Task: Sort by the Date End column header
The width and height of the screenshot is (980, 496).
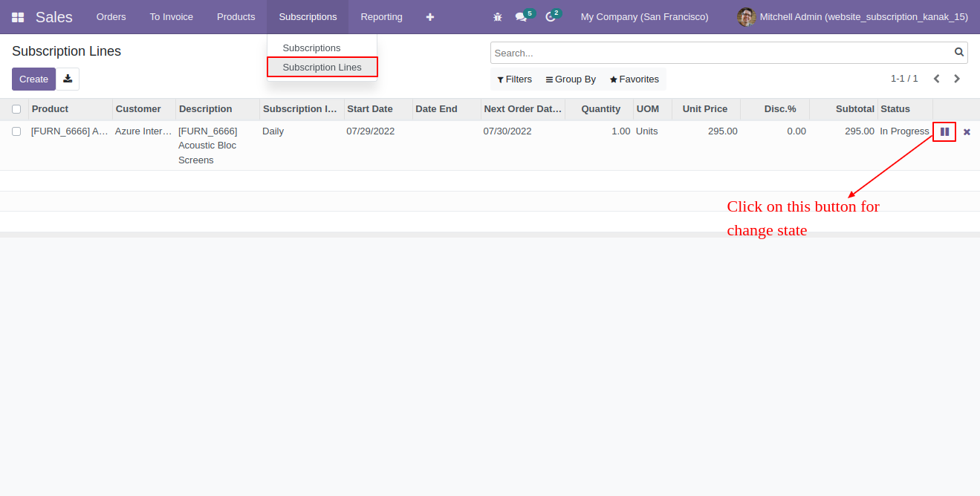Action: [447, 109]
